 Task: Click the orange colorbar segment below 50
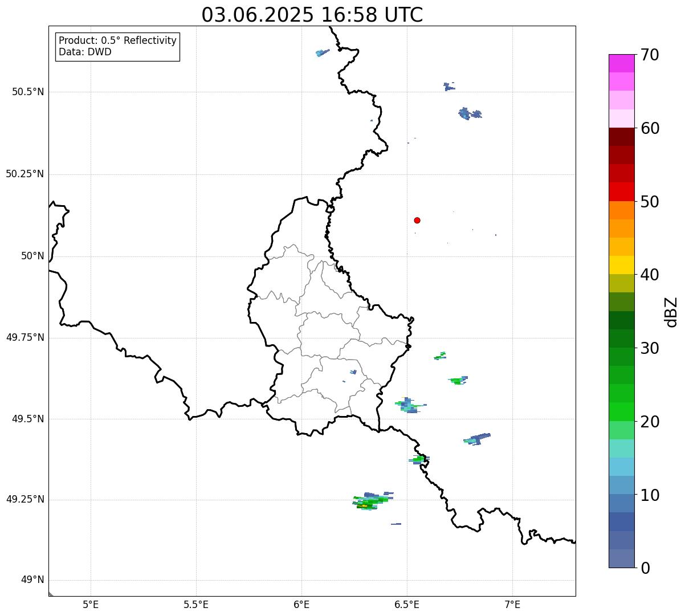click(621, 210)
